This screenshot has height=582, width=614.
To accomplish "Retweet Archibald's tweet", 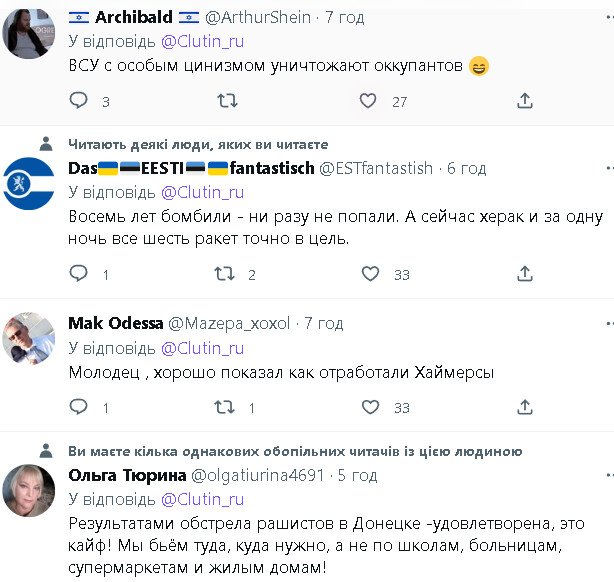I will [x=227, y=101].
